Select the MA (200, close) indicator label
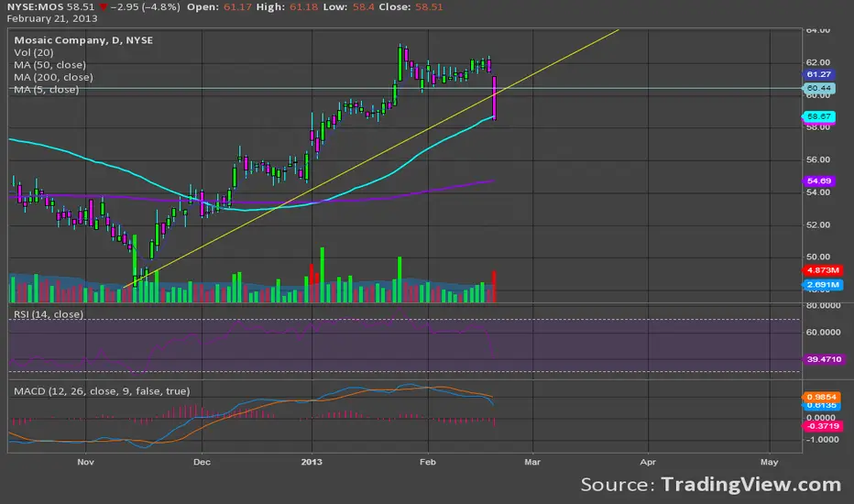Viewport: 854px width, 504px height. pos(53,77)
